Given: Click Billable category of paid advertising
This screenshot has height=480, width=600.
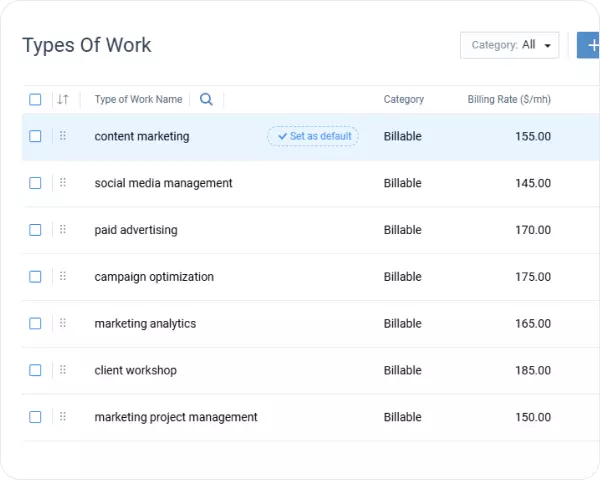Looking at the screenshot, I should pos(403,230).
